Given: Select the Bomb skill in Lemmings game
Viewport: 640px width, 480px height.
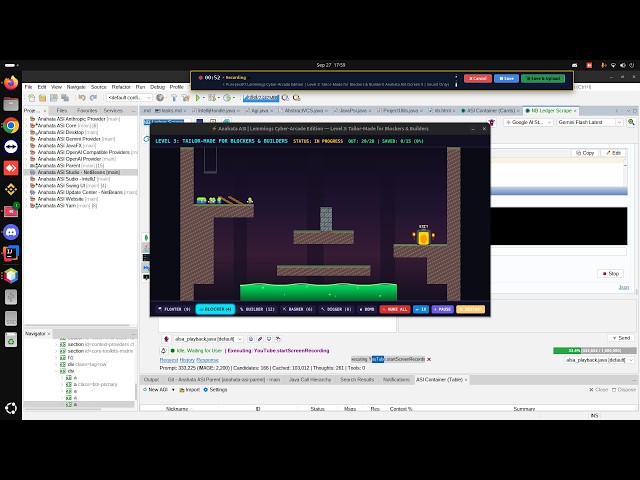Looking at the screenshot, I should [367, 309].
